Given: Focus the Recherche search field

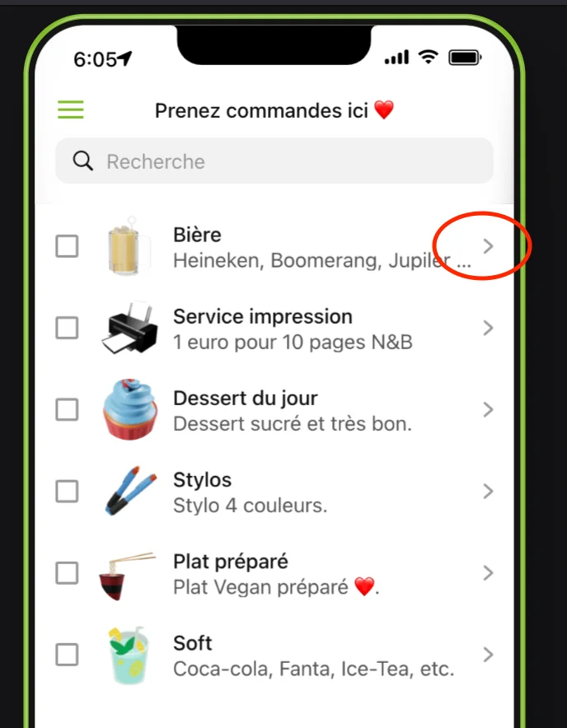Looking at the screenshot, I should point(274,161).
